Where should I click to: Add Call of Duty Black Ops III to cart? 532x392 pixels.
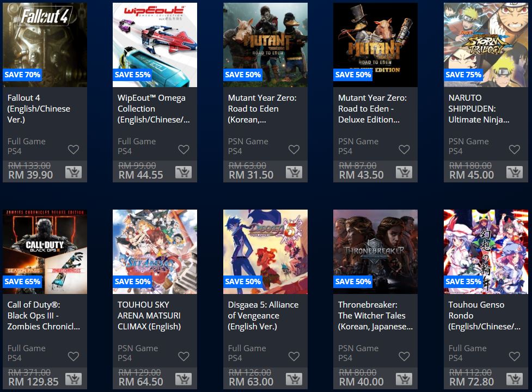[74, 379]
